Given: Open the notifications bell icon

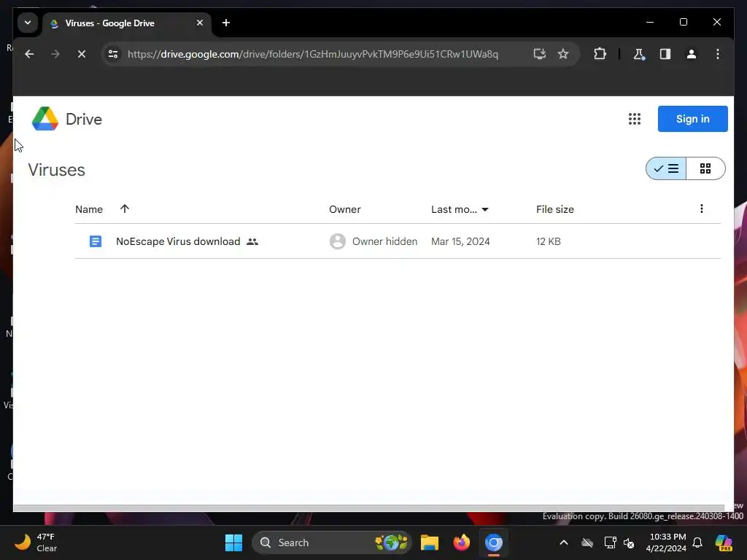Looking at the screenshot, I should 697,542.
